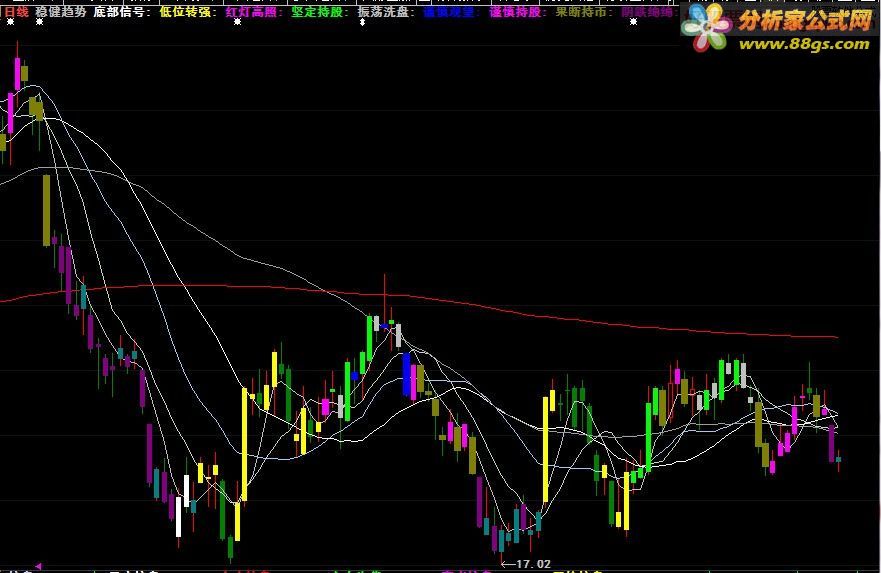Click the small magenta arrow at bottom-left

coord(38,566)
